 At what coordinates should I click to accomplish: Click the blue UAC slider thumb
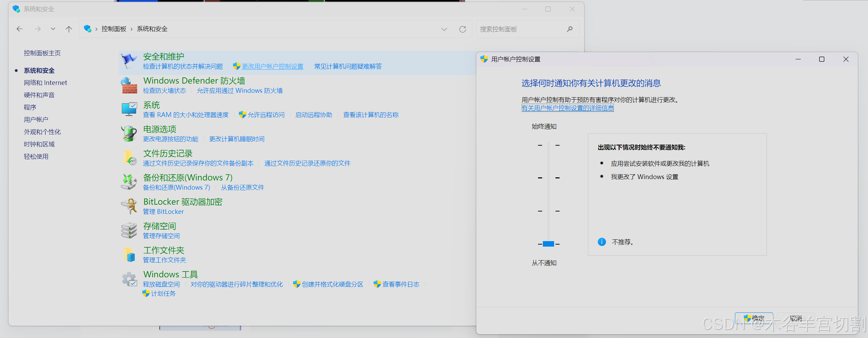(x=549, y=244)
